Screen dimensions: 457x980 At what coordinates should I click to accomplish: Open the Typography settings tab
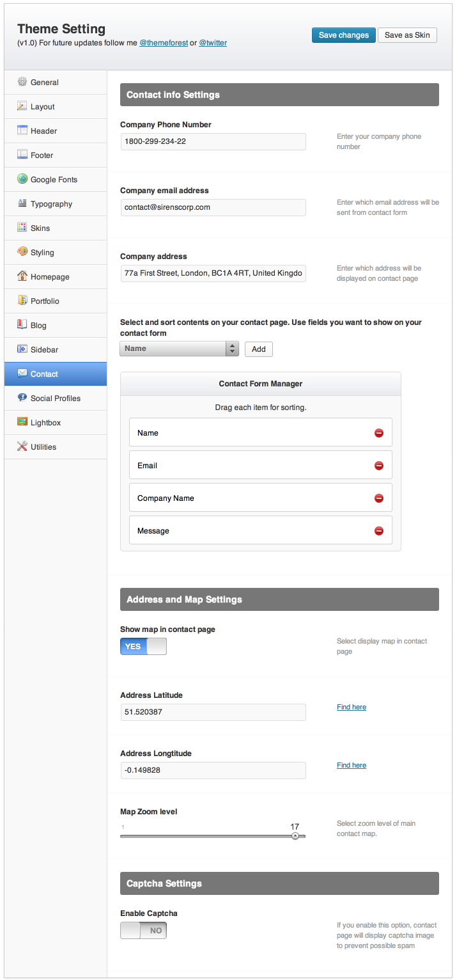[51, 204]
